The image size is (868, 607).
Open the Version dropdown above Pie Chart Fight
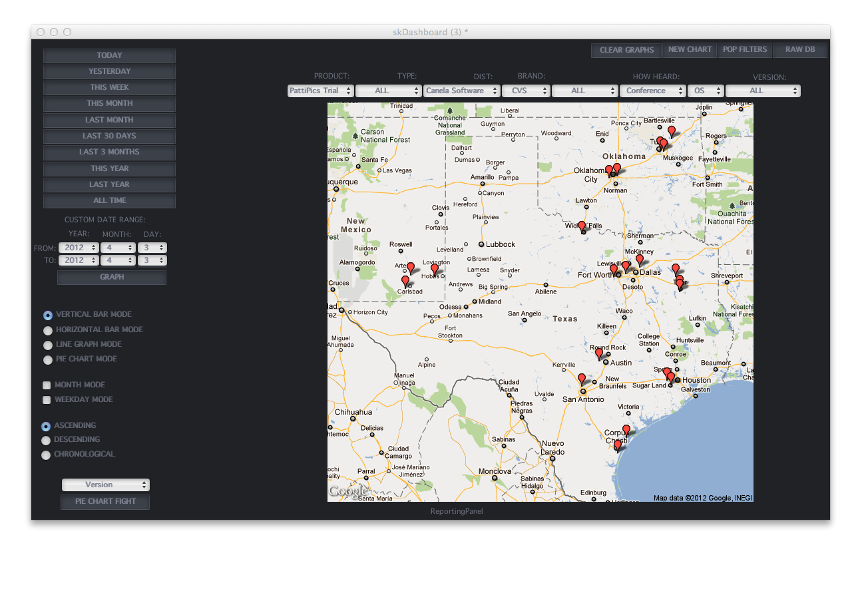click(x=106, y=485)
